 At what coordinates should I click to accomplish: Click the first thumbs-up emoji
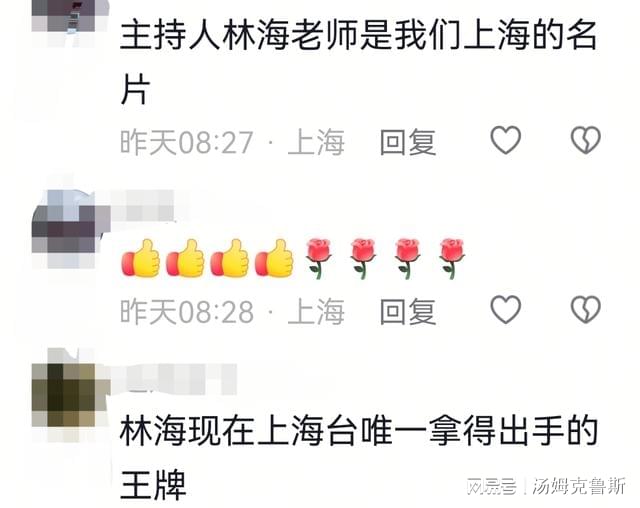tap(140, 258)
